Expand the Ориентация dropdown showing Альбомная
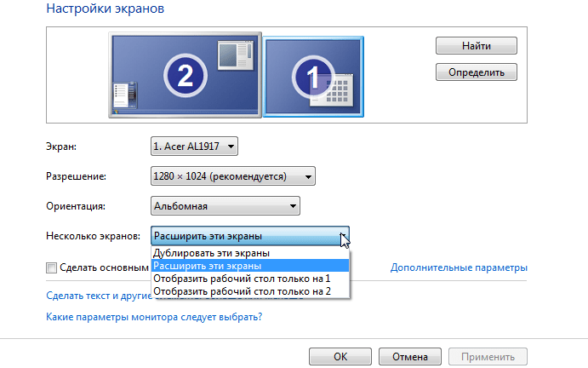The width and height of the screenshot is (588, 368). 225,205
